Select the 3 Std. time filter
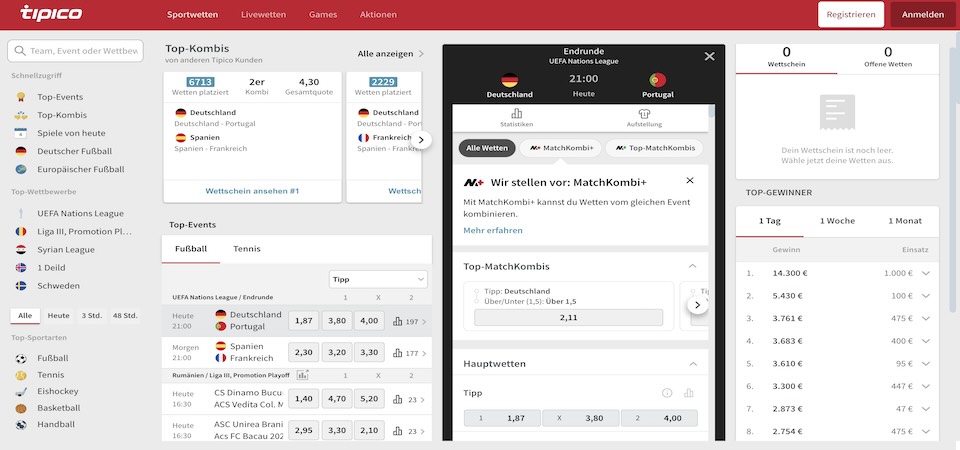The width and height of the screenshot is (960, 450). click(92, 316)
